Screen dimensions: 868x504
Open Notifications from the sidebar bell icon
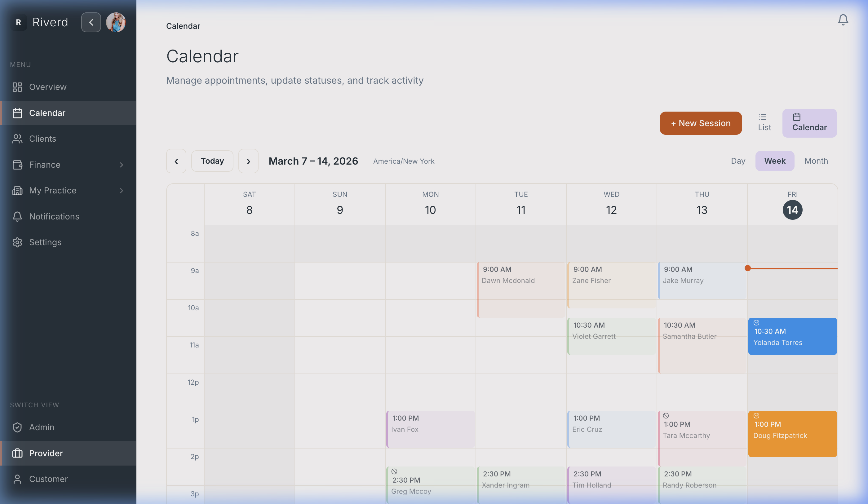(18, 216)
